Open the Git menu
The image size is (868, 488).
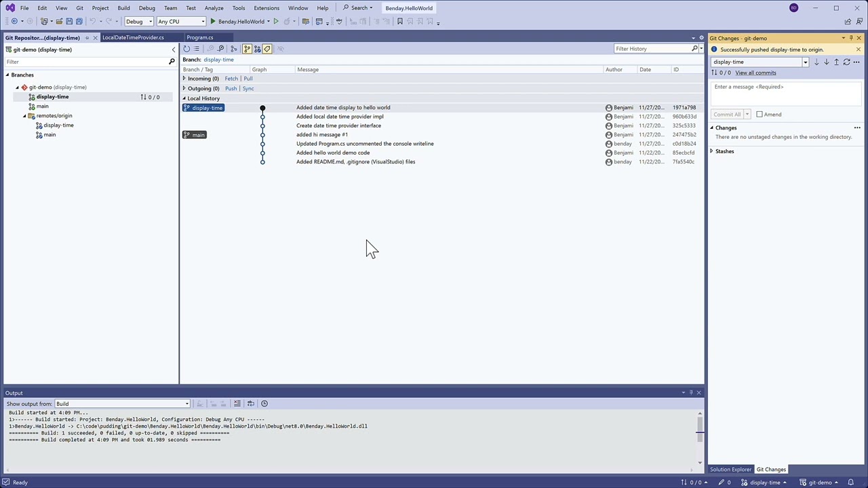tap(79, 8)
